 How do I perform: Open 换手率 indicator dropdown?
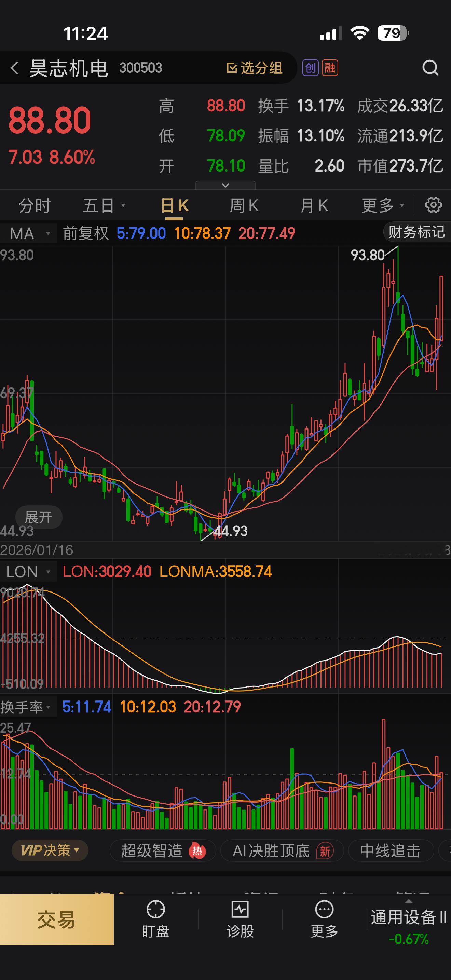28,707
